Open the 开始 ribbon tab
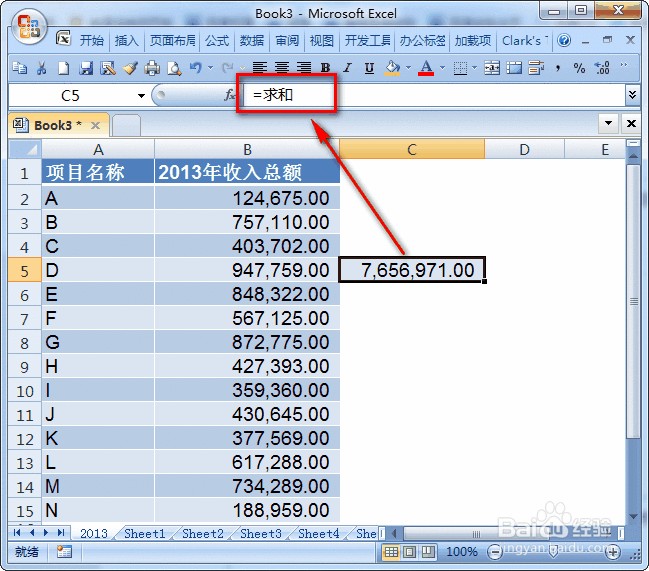The image size is (649, 571). [91, 41]
